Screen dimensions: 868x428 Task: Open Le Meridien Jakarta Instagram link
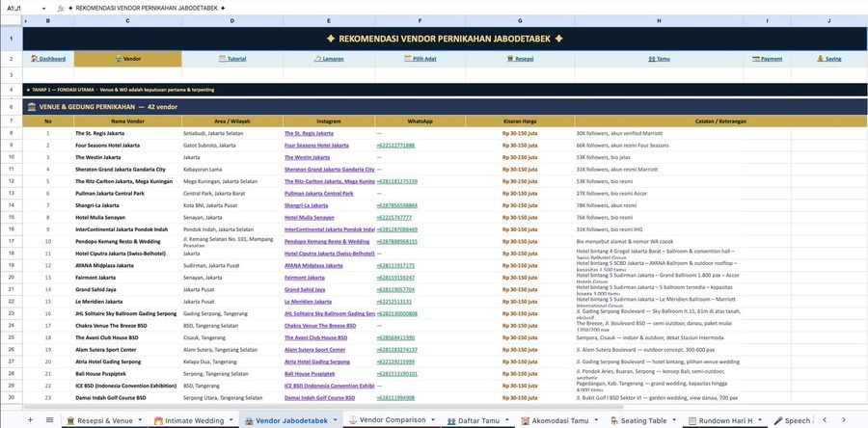[308, 302]
